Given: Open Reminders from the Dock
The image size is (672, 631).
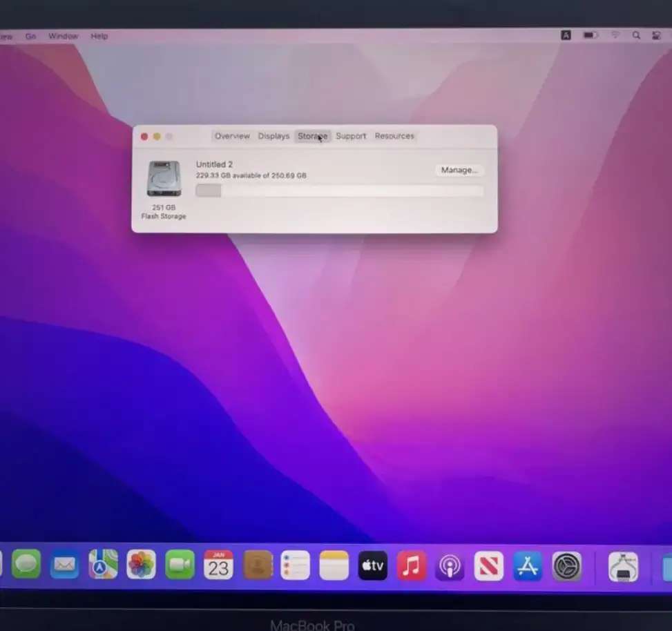Looking at the screenshot, I should (296, 565).
